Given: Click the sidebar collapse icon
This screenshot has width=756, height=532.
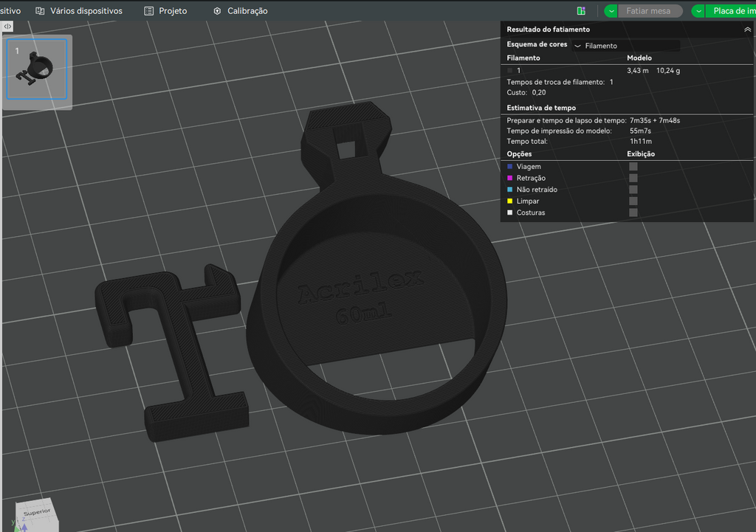Looking at the screenshot, I should coord(7,27).
